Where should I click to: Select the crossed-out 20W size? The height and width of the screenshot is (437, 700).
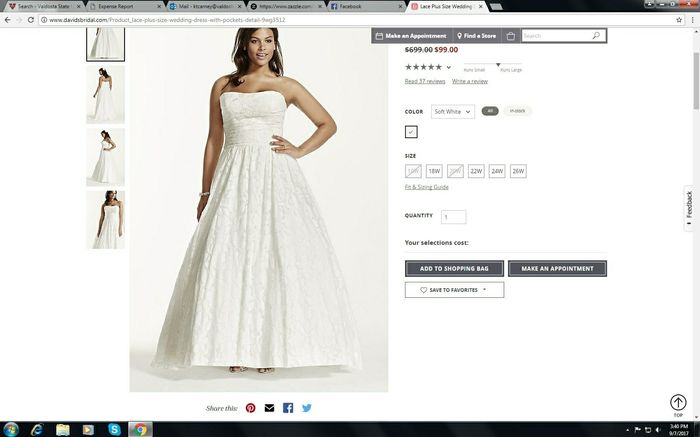tap(455, 171)
